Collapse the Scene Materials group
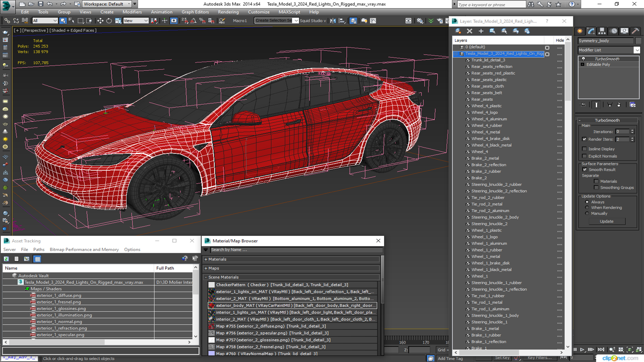This screenshot has width=644, height=362. 206,278
